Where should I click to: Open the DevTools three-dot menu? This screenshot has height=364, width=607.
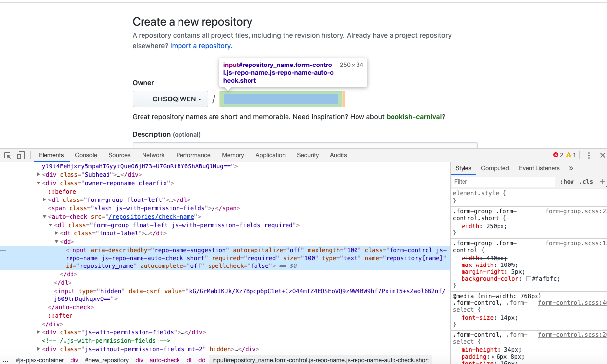[589, 155]
